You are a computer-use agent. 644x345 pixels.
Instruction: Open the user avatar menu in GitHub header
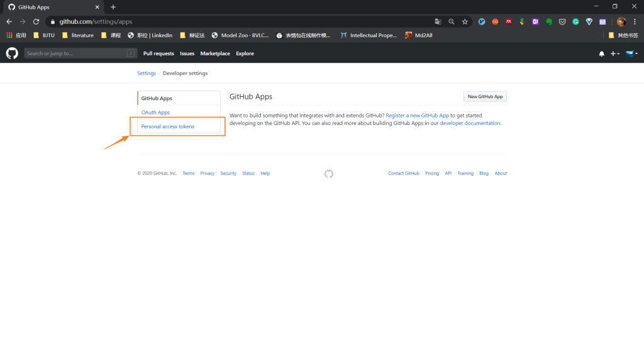coord(631,54)
